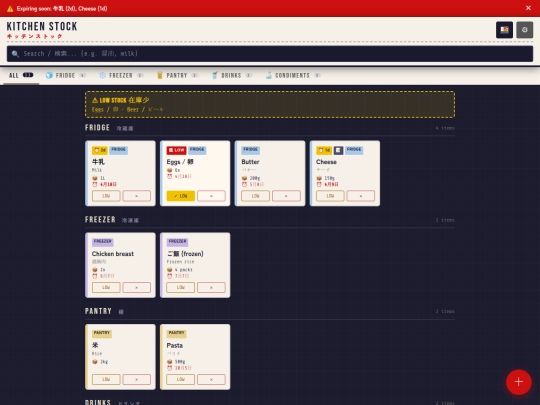This screenshot has width=540, height=405.
Task: Remove the Eggs item
Action: 211,196
